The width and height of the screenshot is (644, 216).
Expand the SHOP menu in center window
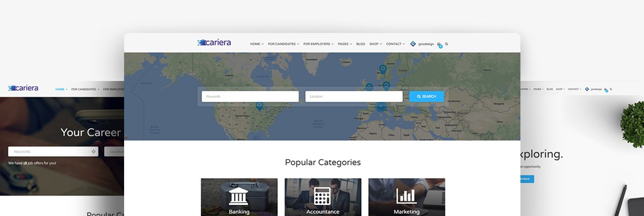point(375,44)
